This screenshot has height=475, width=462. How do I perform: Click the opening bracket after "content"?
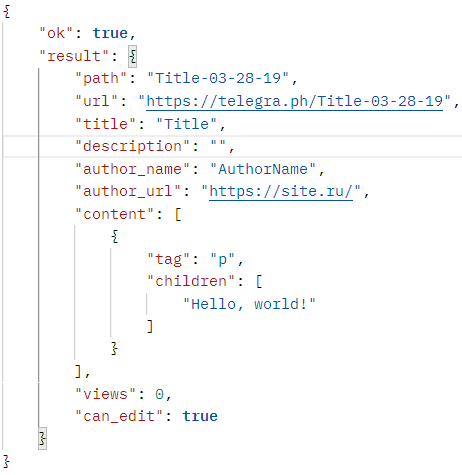pyautogui.click(x=178, y=214)
